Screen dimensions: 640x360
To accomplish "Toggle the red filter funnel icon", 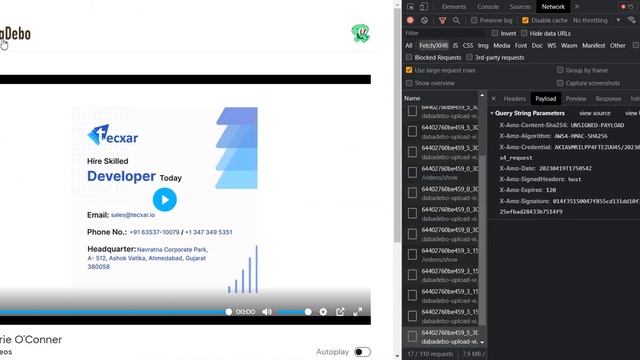I will pos(442,20).
